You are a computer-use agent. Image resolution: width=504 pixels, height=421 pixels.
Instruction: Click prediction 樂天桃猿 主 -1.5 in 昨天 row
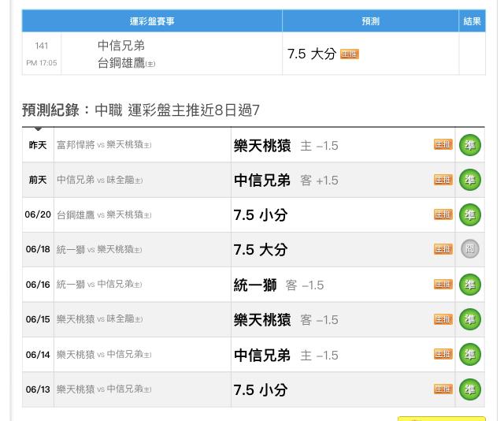point(286,146)
